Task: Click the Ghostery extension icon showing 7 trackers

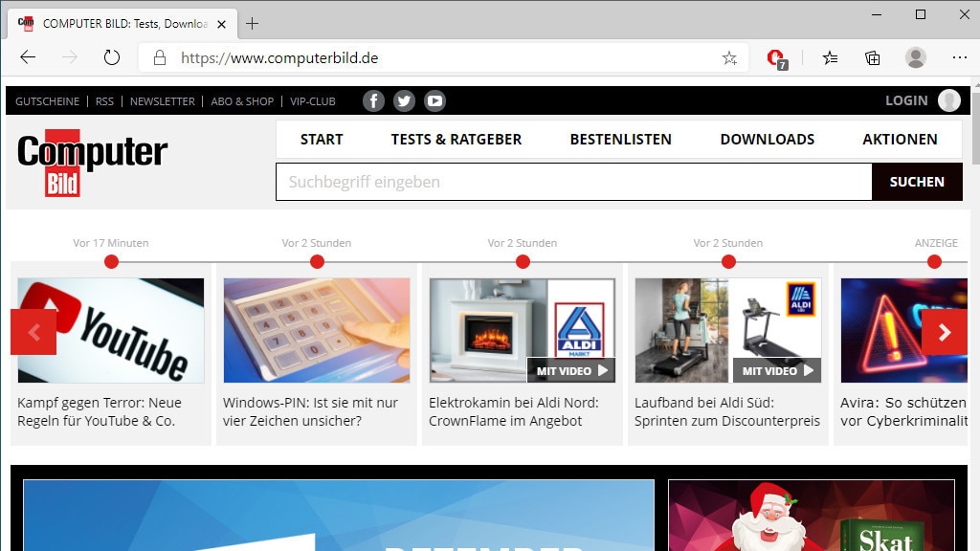Action: pyautogui.click(x=777, y=57)
